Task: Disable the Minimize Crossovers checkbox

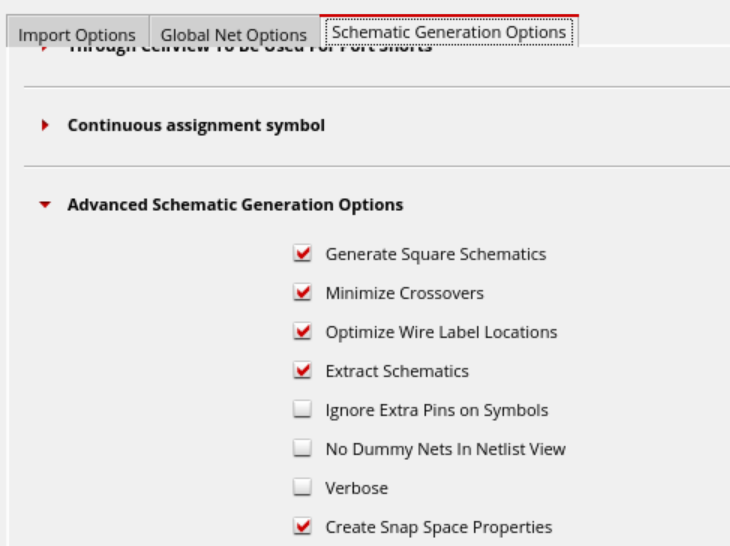Action: coord(302,293)
